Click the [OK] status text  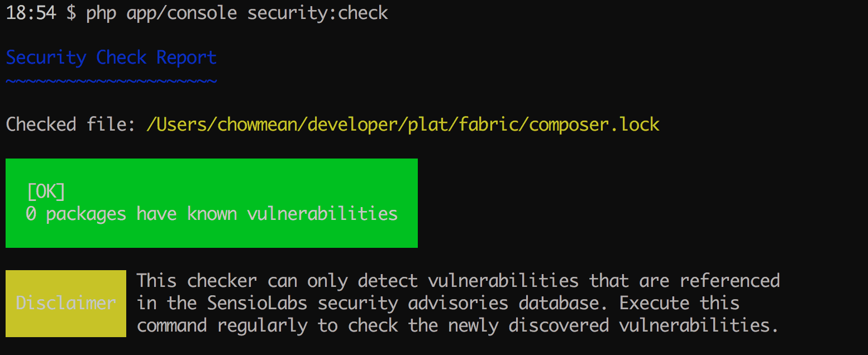coord(46,191)
